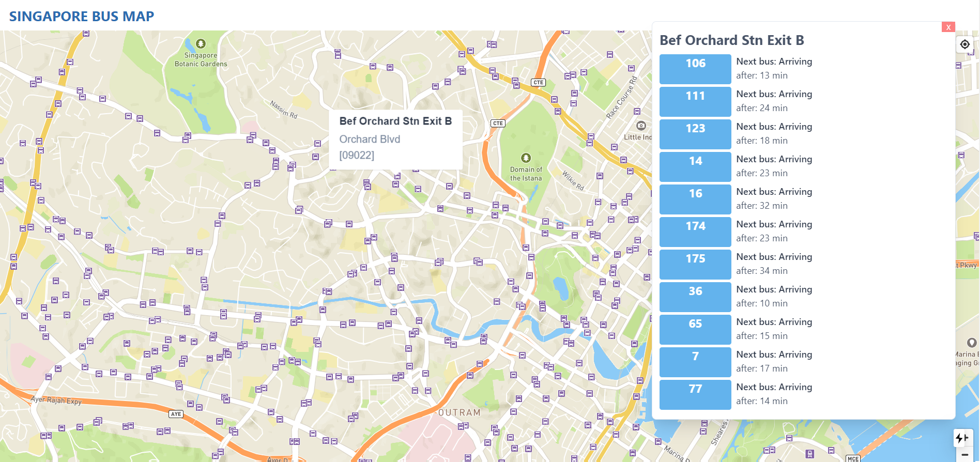
Task: Click the Little India attraction marker icon
Action: 641,126
